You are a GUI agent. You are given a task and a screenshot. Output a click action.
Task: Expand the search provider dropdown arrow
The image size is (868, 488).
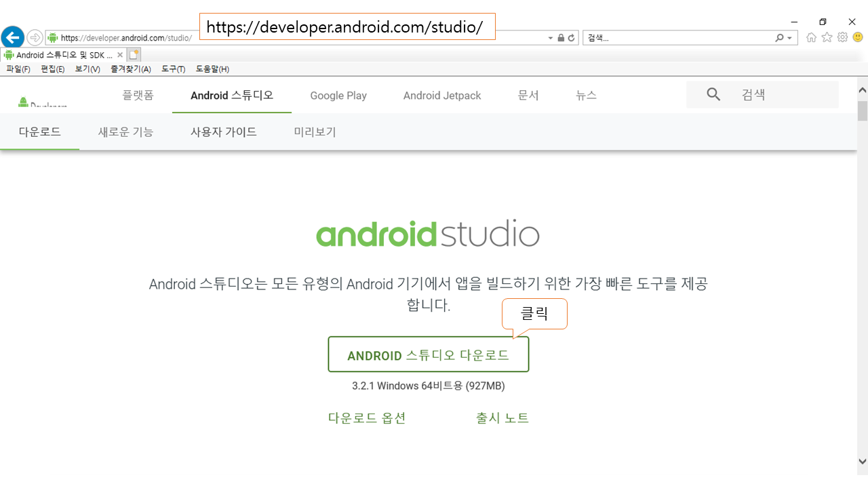pyautogui.click(x=790, y=38)
